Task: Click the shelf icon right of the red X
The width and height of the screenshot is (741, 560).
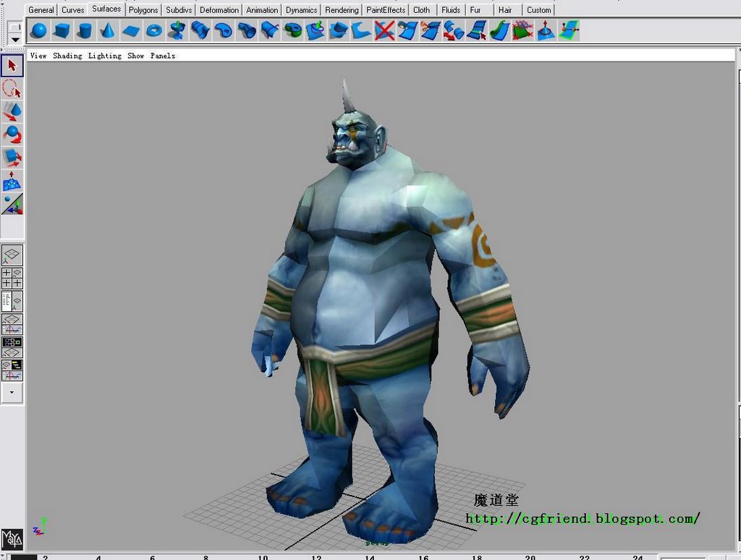Action: (408, 30)
